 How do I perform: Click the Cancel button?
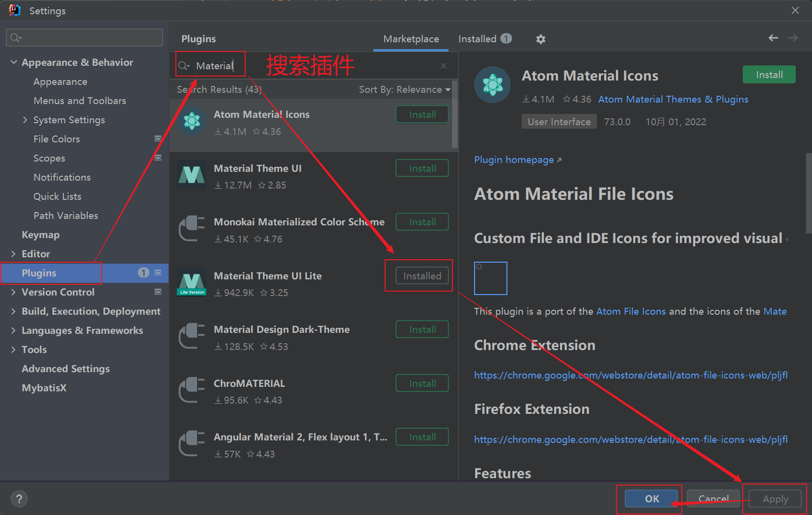point(713,499)
